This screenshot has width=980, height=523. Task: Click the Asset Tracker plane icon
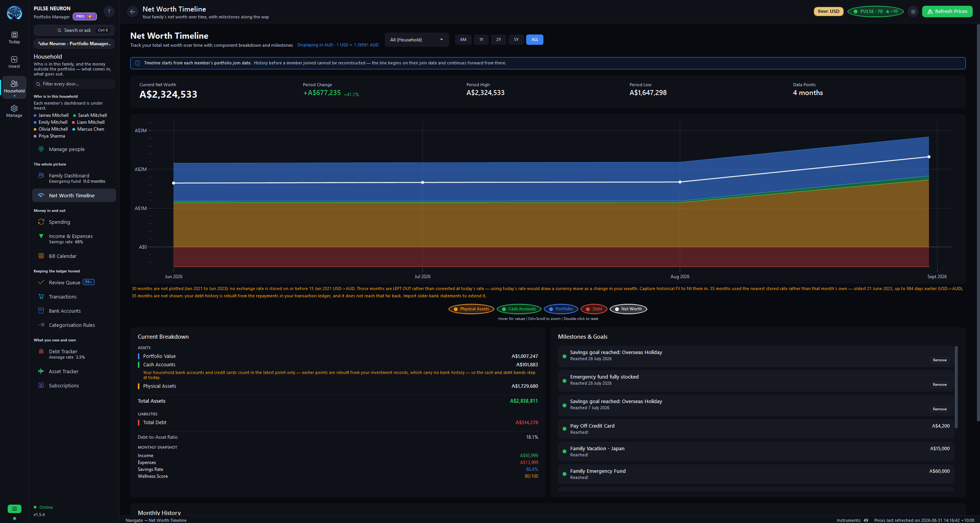[x=41, y=371]
